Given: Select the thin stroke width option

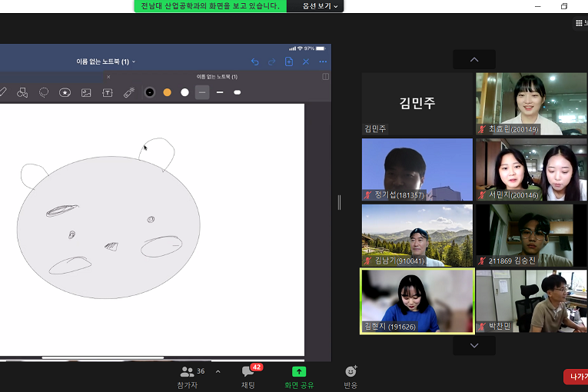Looking at the screenshot, I should pyautogui.click(x=202, y=92).
